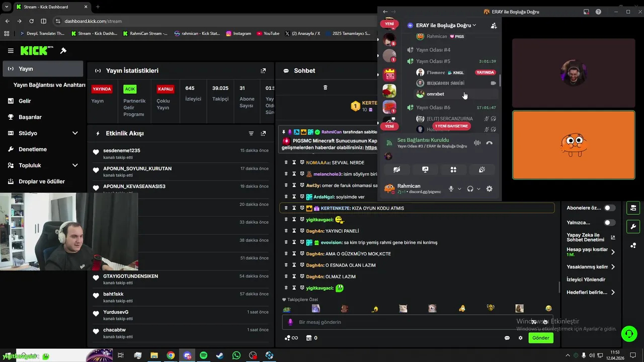
Task: Open the Etkinlik Akışı filter icon
Action: click(251, 133)
